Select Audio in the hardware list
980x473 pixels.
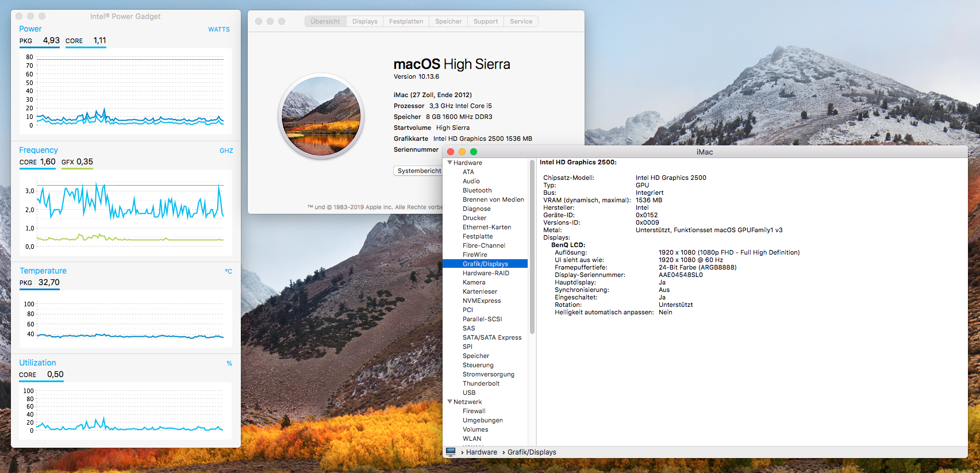pos(471,181)
